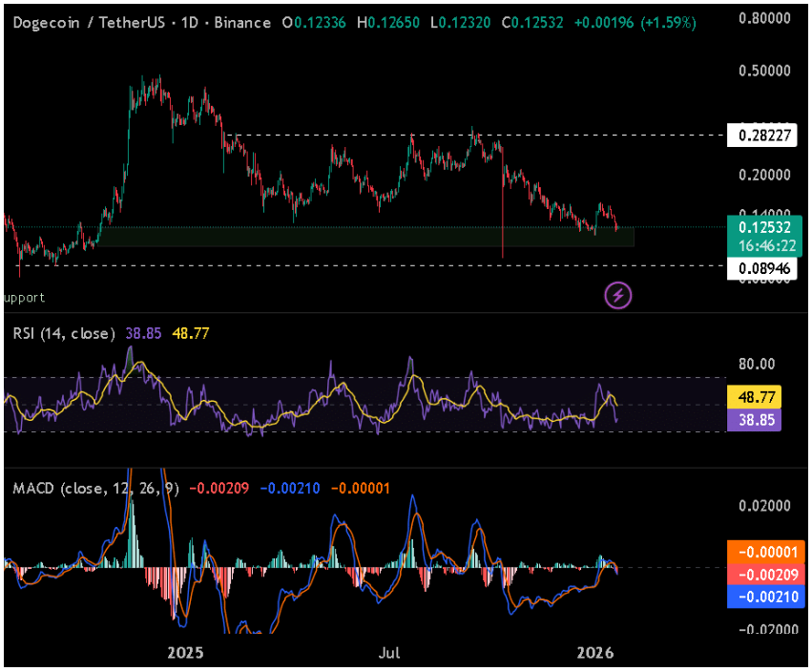This screenshot has height=671, width=812.
Task: Click the 2025 date on time axis
Action: (x=185, y=654)
